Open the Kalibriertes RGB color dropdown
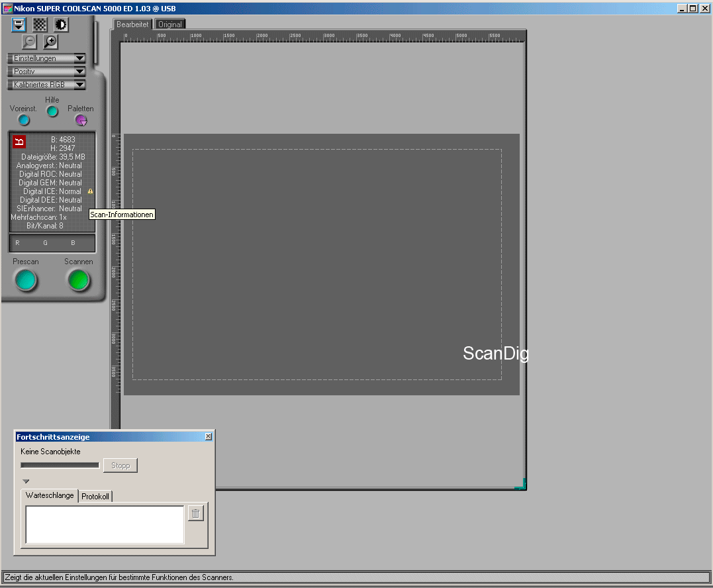This screenshot has height=588, width=713. point(46,85)
